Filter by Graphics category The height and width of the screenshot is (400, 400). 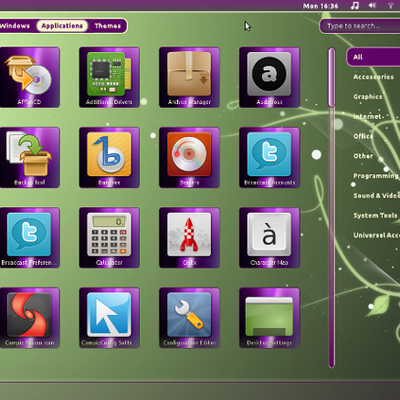[x=368, y=97]
